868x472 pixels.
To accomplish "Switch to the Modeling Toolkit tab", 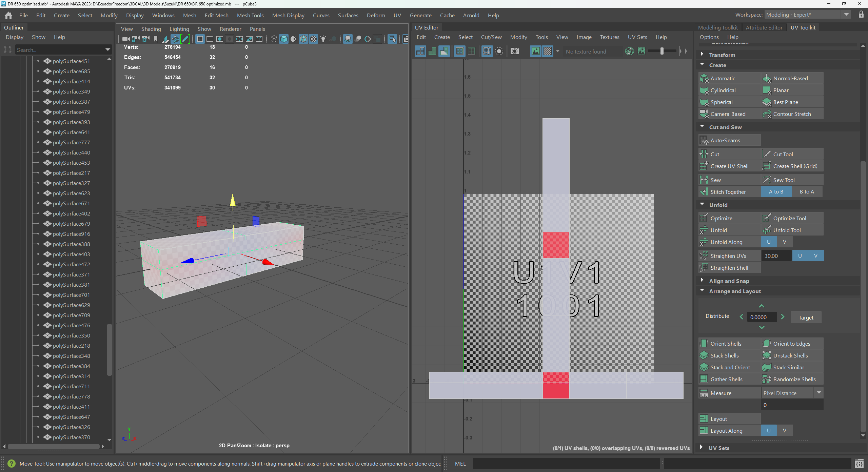I will click(x=718, y=27).
